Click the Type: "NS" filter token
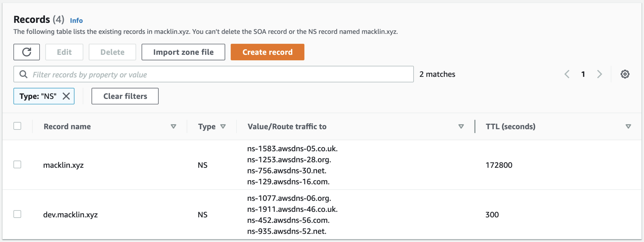644x242 pixels. (38, 96)
